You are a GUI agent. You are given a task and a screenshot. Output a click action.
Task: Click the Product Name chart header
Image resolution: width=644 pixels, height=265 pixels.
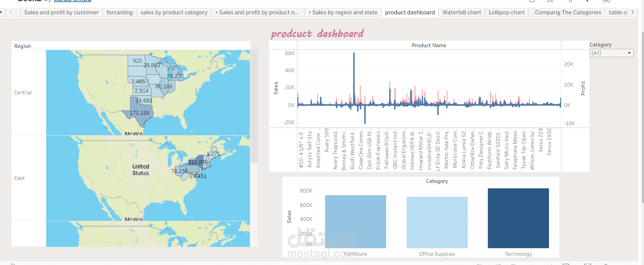[x=429, y=45]
